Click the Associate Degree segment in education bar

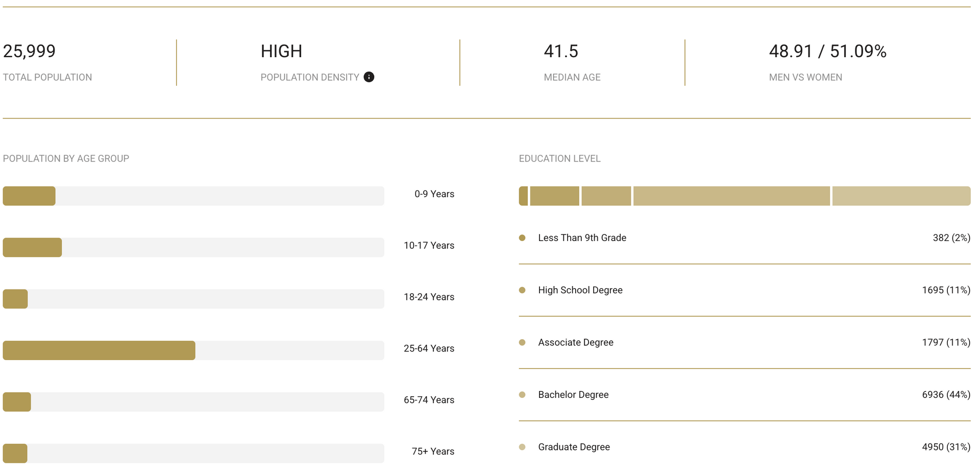(x=606, y=196)
